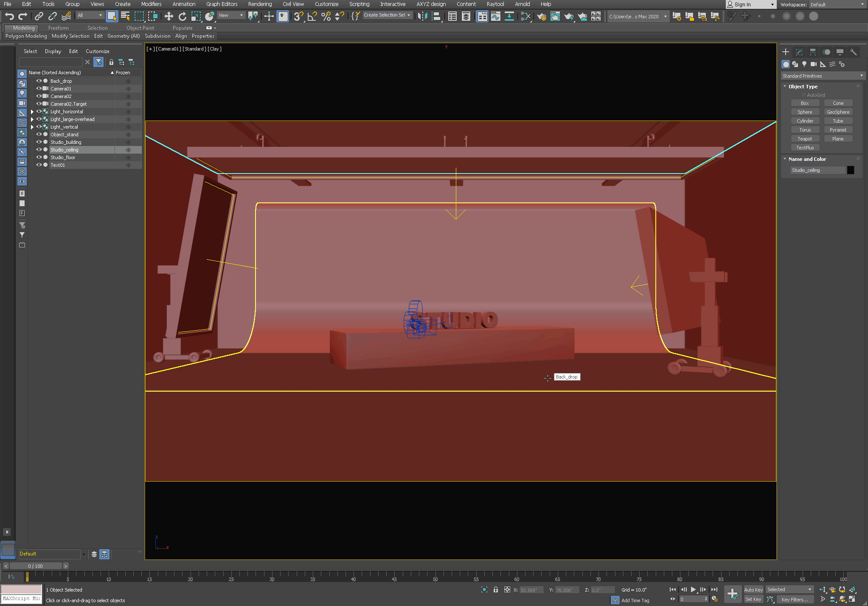
Task: Toggle visibility of Studio_floor
Action: point(39,157)
